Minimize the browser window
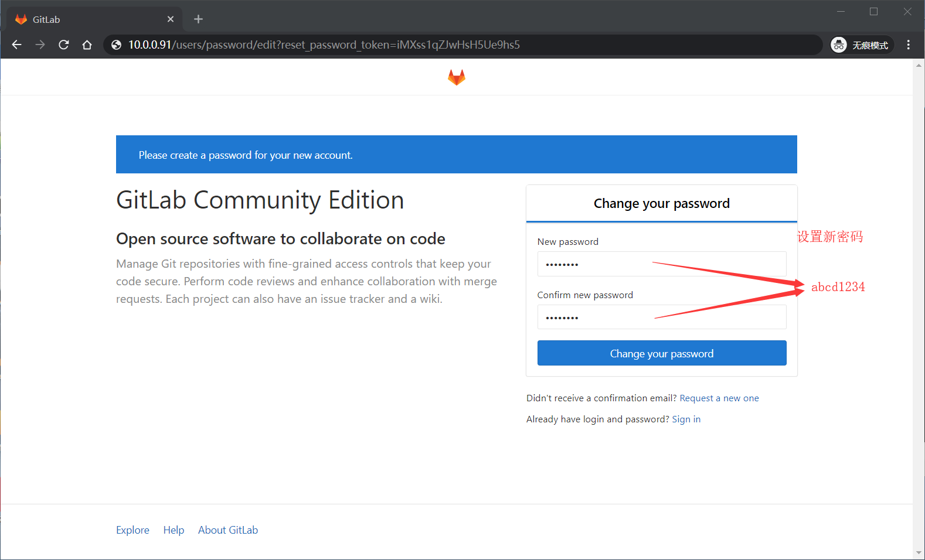Screen dimensions: 925x560 (x=841, y=11)
